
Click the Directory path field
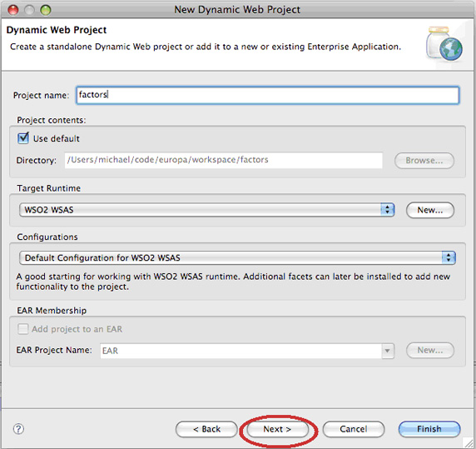click(x=223, y=160)
